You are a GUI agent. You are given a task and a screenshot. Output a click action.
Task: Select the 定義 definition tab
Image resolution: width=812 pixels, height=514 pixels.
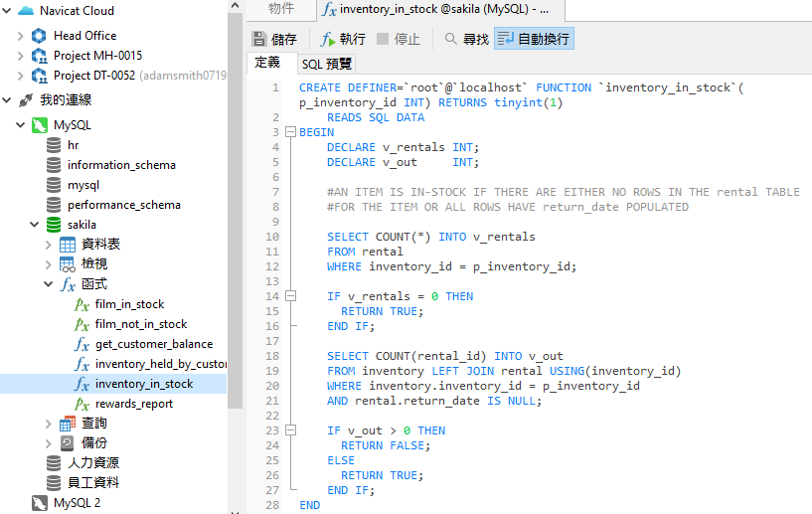click(267, 63)
